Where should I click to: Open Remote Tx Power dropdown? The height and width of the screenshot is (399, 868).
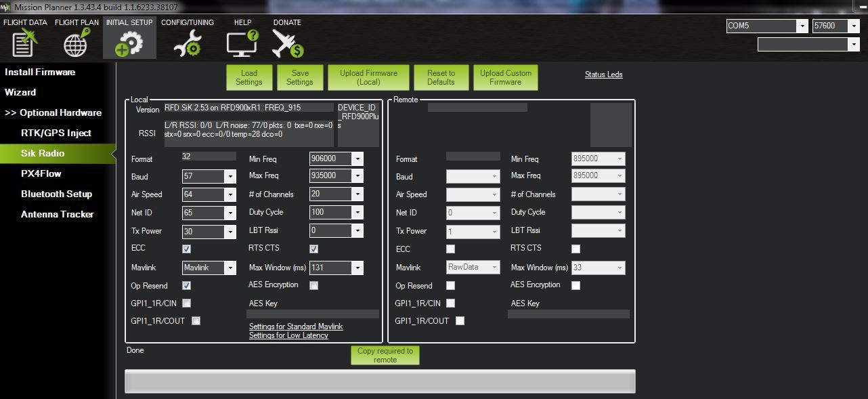click(473, 232)
